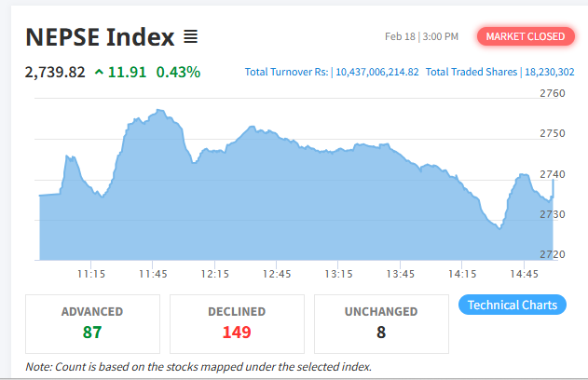Select the Total Traded Shares label
Viewport: 588px width, 380px height.
[x=472, y=72]
